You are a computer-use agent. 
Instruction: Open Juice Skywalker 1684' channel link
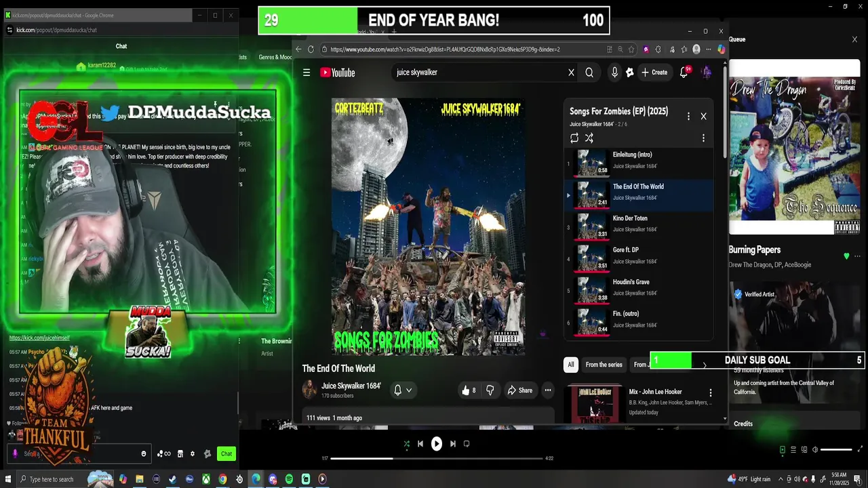point(351,386)
